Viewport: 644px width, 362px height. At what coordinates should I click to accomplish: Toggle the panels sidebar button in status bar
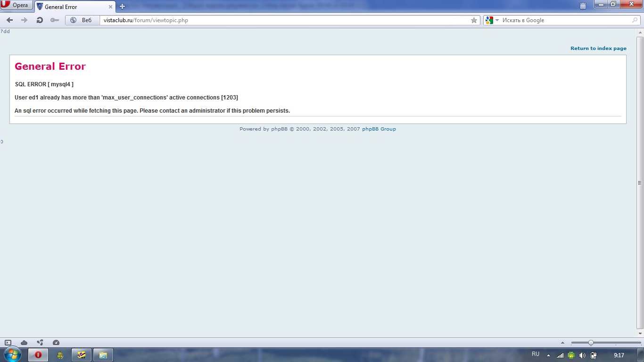click(8, 343)
